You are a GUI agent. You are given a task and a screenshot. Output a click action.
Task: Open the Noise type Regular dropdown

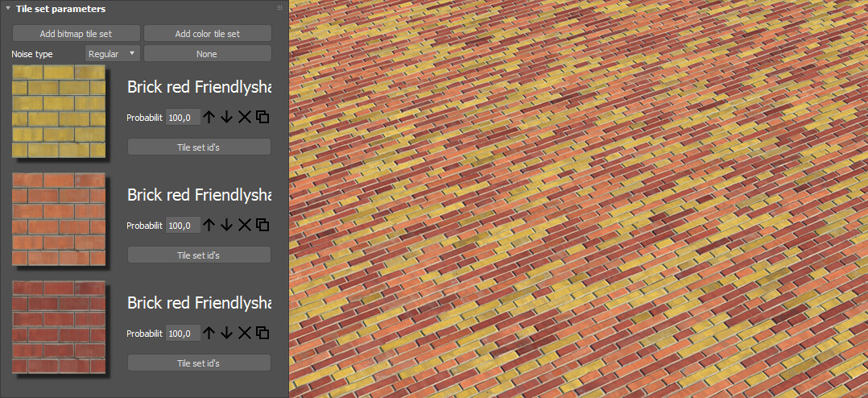[x=113, y=54]
